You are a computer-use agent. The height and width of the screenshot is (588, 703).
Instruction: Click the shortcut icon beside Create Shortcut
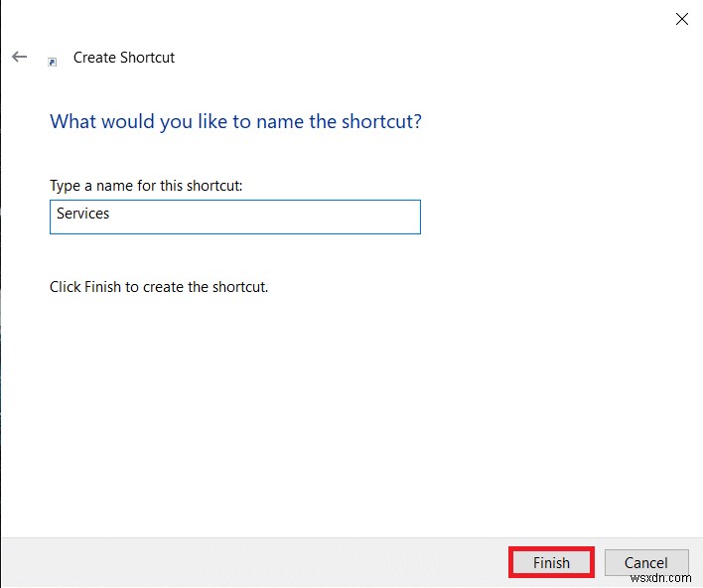point(53,61)
